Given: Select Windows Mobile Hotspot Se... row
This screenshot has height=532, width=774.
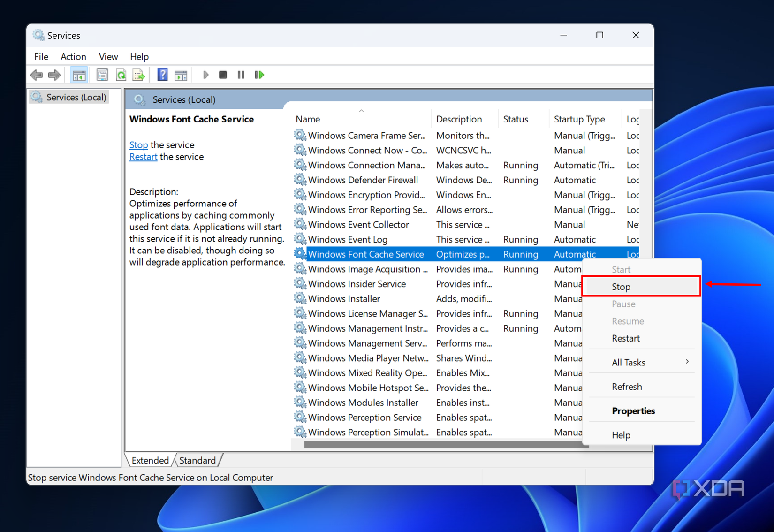Looking at the screenshot, I should coord(438,388).
